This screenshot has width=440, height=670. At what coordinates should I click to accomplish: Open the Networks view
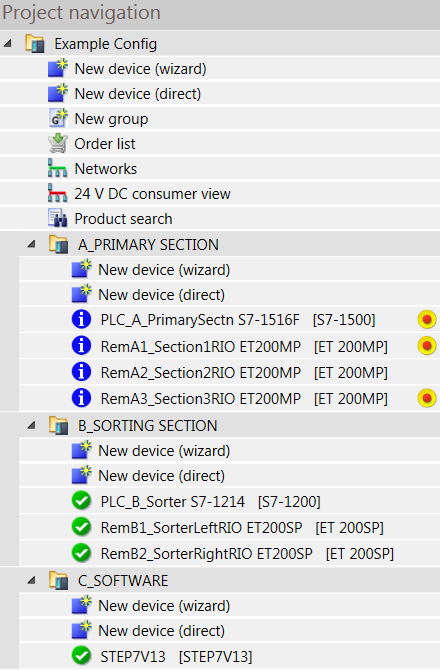coord(106,169)
